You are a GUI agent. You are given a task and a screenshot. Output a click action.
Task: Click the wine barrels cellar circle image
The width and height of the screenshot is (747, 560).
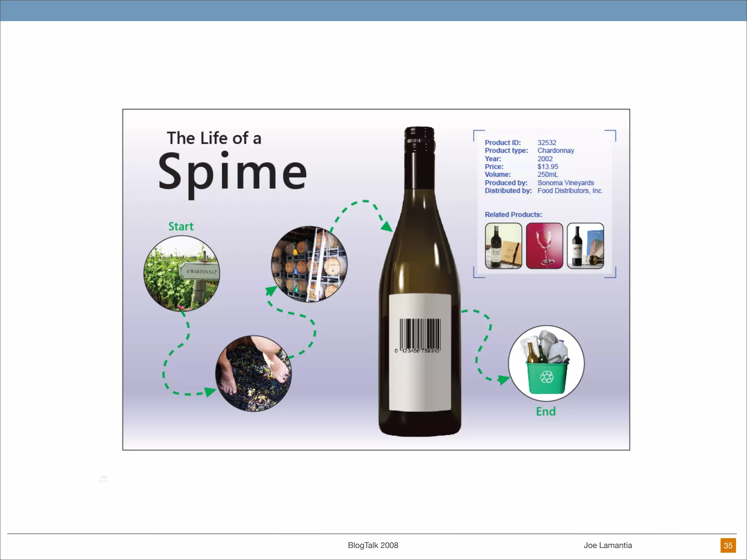[309, 264]
